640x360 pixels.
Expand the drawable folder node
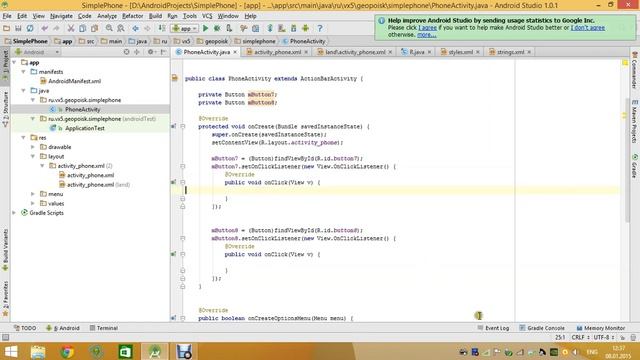click(x=33, y=147)
